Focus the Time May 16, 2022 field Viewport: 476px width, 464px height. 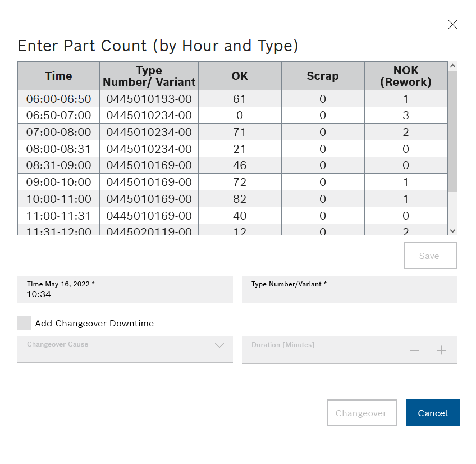pos(125,290)
